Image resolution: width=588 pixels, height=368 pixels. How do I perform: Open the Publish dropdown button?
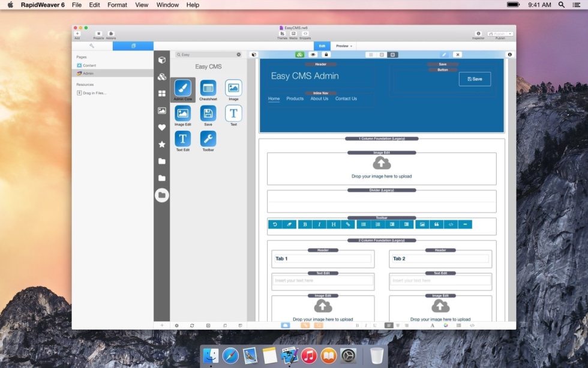[500, 34]
